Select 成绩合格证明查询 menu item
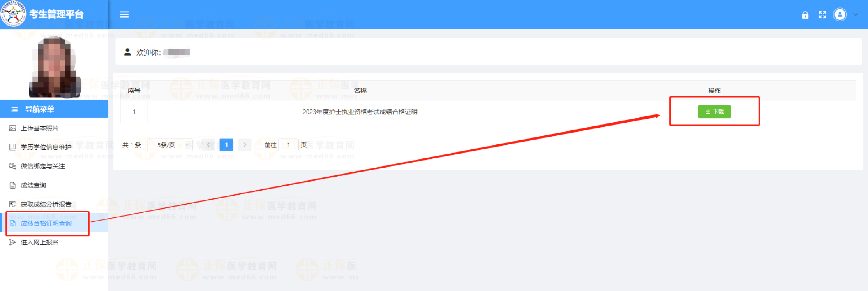The width and height of the screenshot is (868, 291). click(x=46, y=223)
